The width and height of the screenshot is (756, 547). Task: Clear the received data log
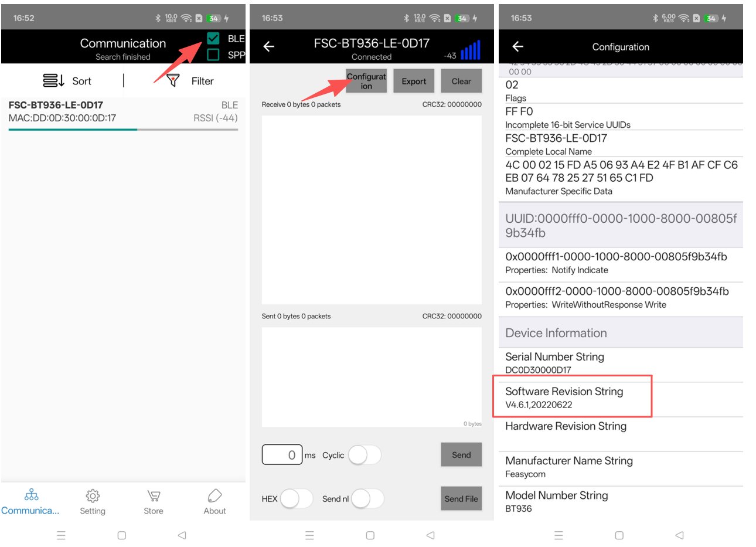(x=461, y=81)
